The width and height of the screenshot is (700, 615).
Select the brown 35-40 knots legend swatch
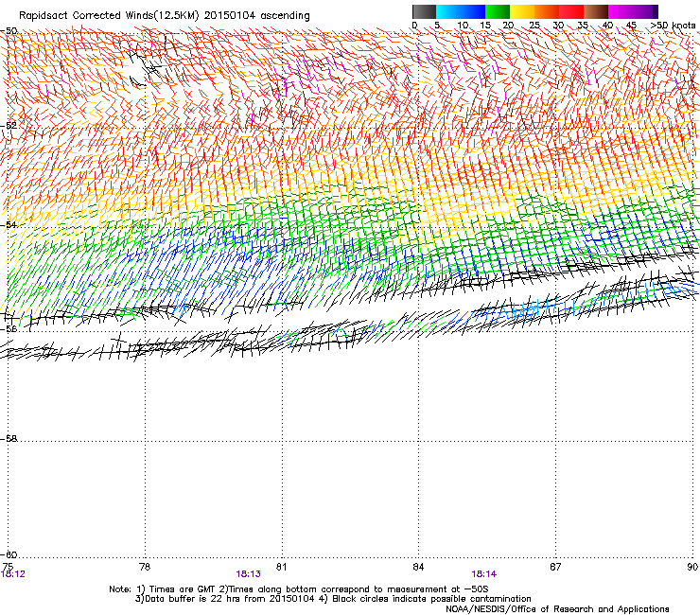pos(596,11)
